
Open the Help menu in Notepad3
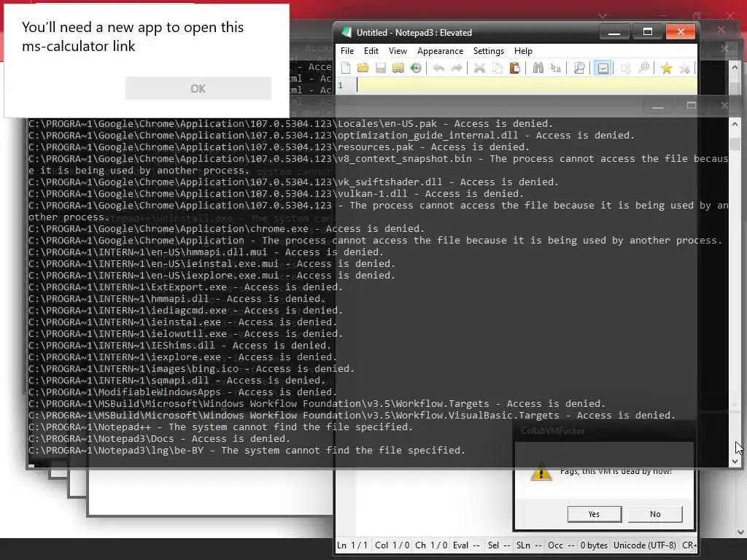(523, 51)
